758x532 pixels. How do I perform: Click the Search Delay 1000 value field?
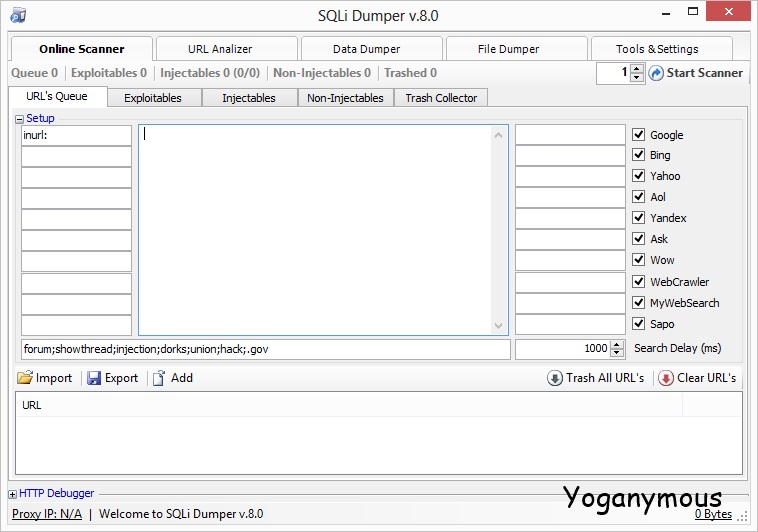563,349
